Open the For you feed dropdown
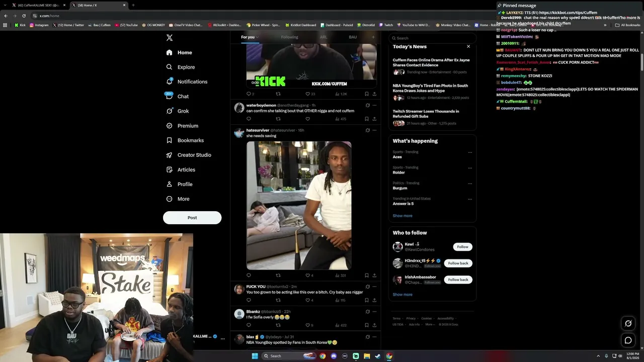Image resolution: width=644 pixels, height=362 pixels. click(250, 37)
